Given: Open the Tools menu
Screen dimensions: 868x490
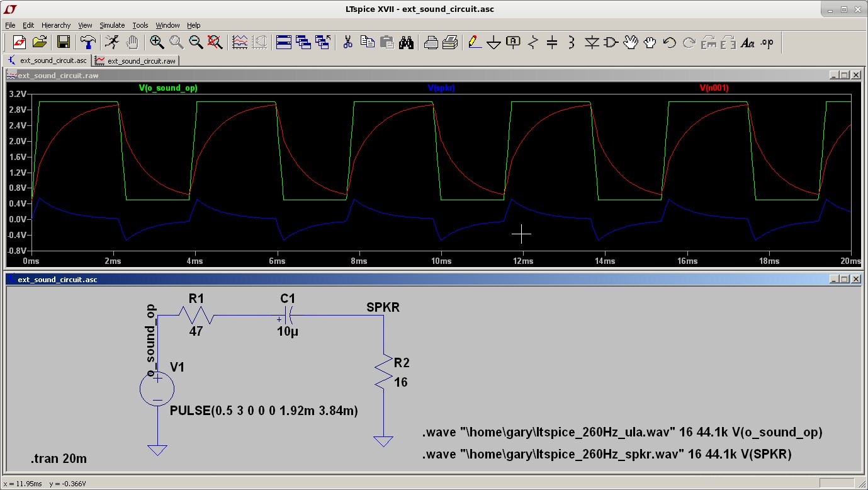Looking at the screenshot, I should pyautogui.click(x=140, y=25).
